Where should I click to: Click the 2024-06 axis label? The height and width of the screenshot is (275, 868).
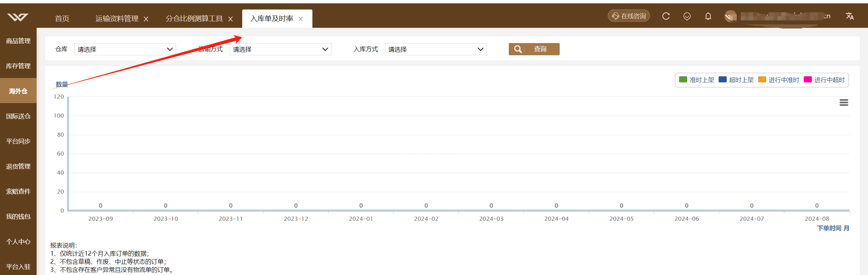(x=687, y=219)
